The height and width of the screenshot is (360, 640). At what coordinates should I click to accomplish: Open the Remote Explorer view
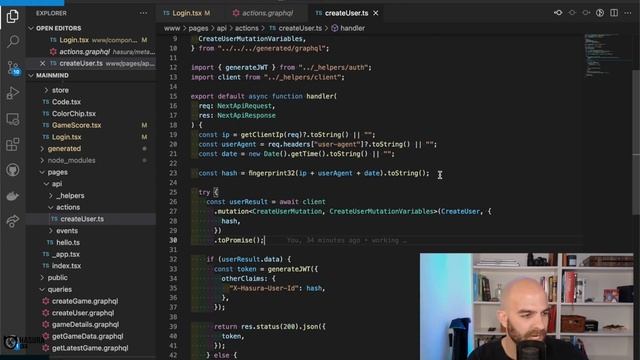pyautogui.click(x=13, y=119)
